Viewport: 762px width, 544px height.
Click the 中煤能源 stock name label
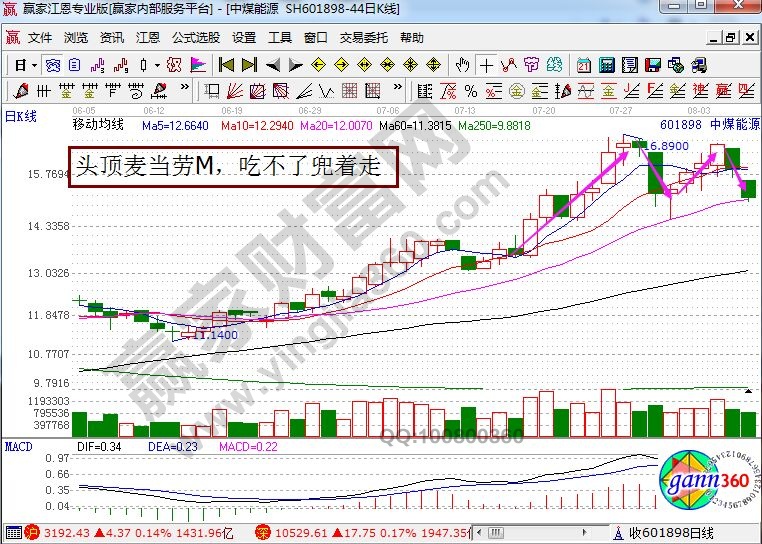pos(734,125)
